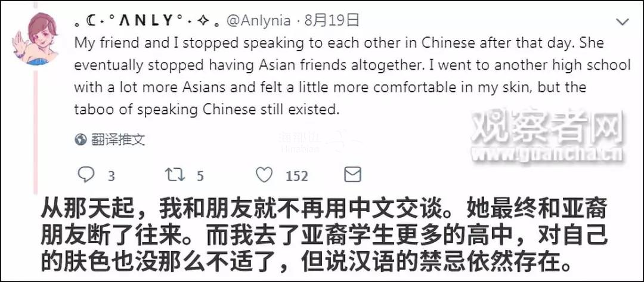This screenshot has height=282, width=644.
Task: Click the globe icon beside 翻译推文
Action: 80,140
